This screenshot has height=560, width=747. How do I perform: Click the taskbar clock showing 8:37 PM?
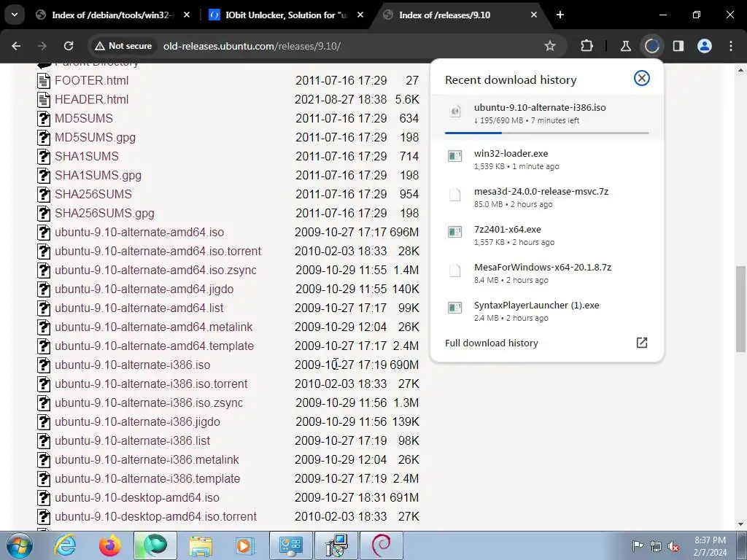click(710, 546)
